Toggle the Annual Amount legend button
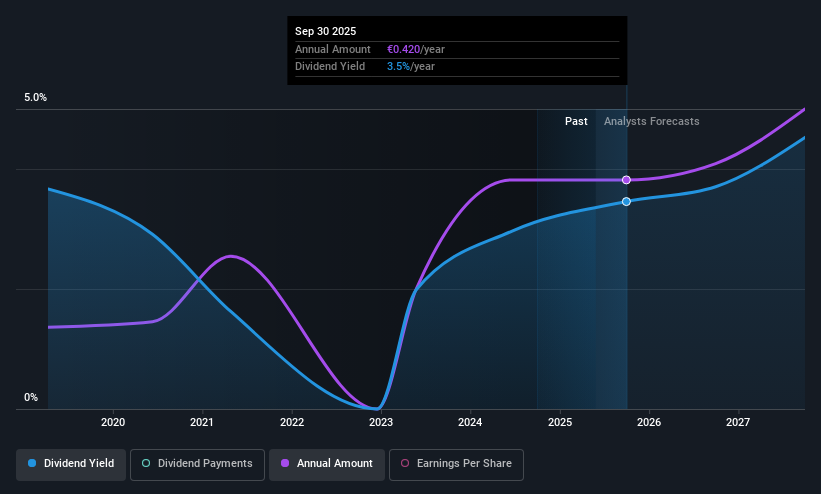The image size is (821, 494). tap(327, 464)
